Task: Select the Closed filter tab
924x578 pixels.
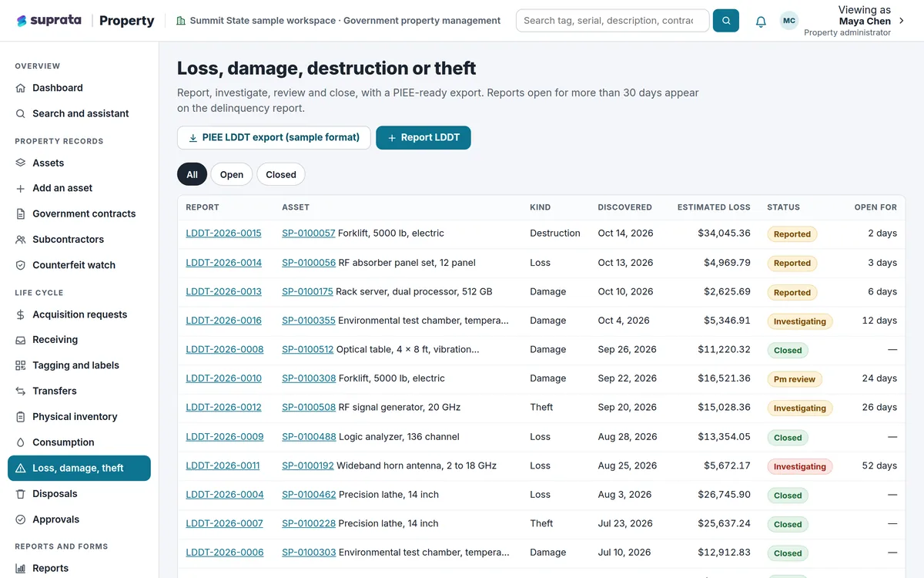Action: coord(281,174)
